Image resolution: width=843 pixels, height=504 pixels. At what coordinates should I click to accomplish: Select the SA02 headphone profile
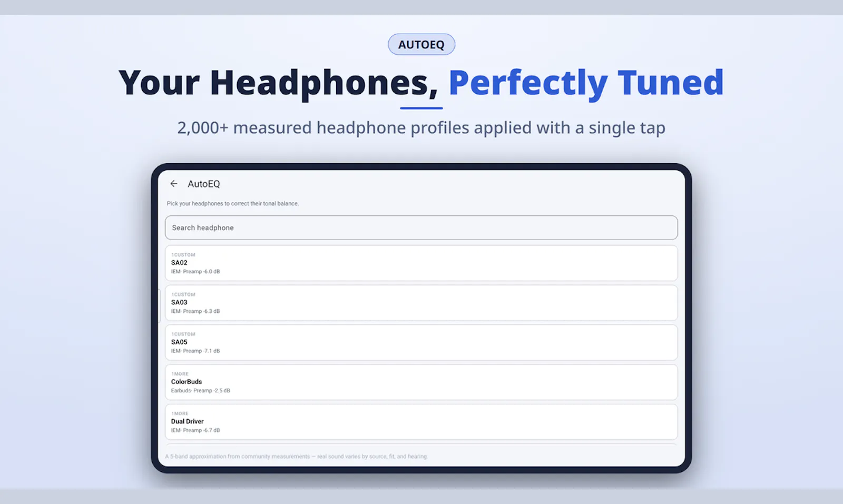pyautogui.click(x=421, y=263)
